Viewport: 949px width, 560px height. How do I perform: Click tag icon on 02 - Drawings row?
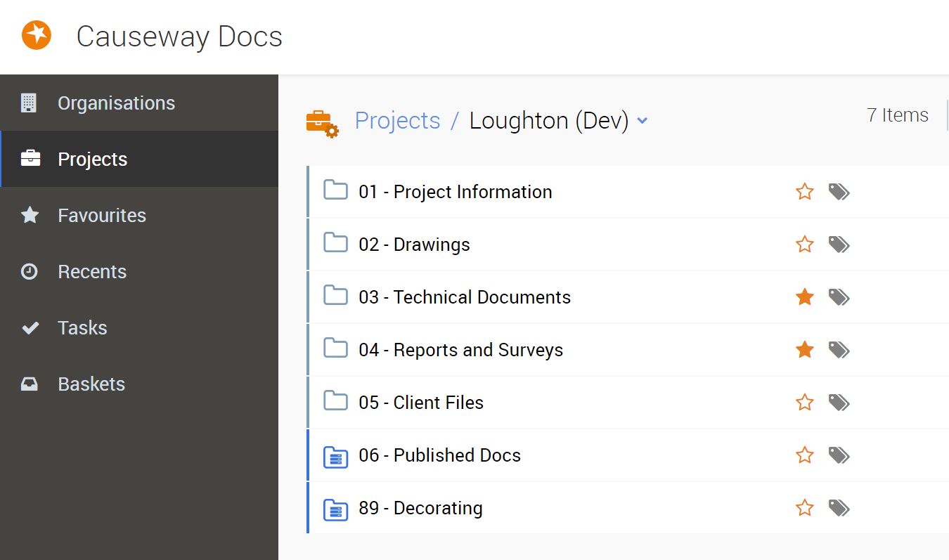coord(839,245)
